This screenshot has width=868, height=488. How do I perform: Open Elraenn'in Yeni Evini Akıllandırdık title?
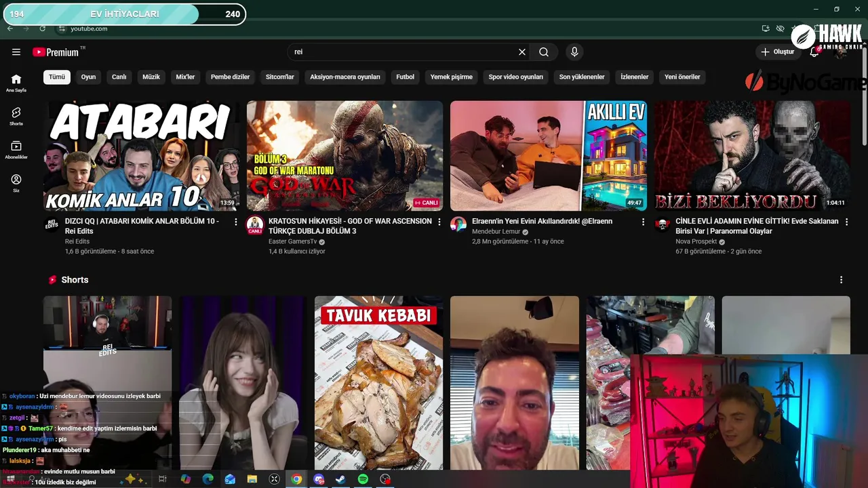(x=542, y=221)
